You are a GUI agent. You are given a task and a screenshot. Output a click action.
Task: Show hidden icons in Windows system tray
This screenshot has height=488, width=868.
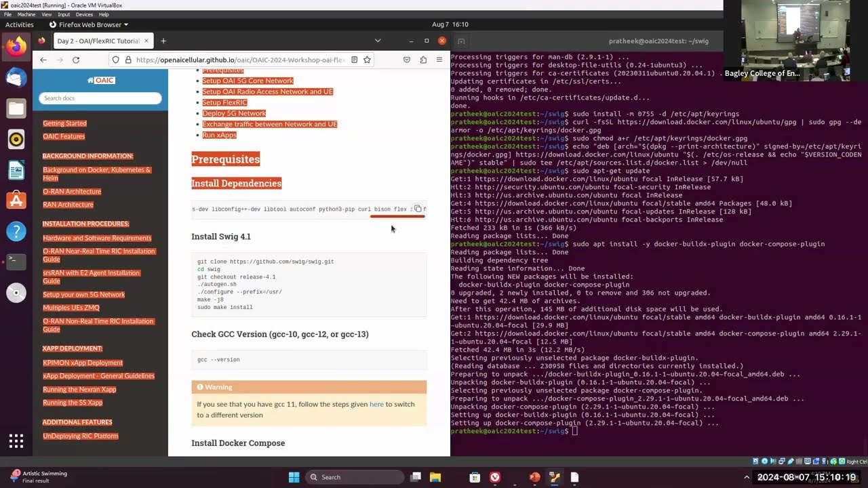(x=747, y=477)
